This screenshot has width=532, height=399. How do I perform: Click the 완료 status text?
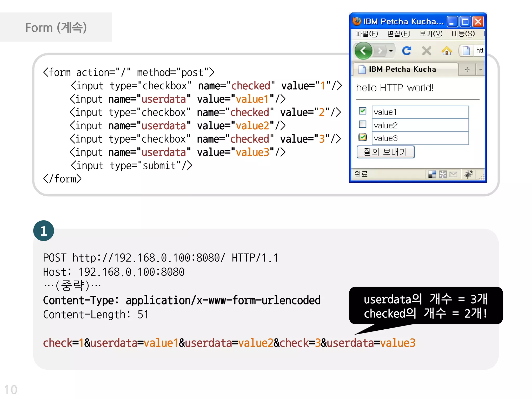coord(361,174)
